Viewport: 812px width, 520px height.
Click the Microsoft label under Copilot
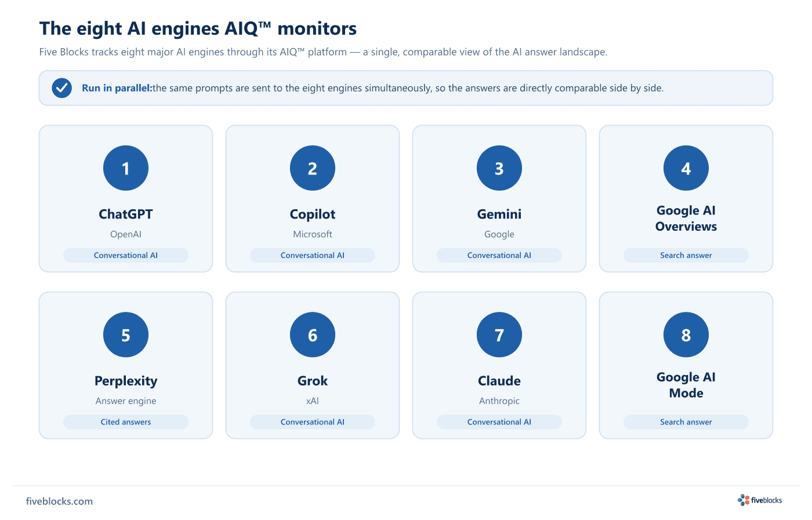click(313, 234)
